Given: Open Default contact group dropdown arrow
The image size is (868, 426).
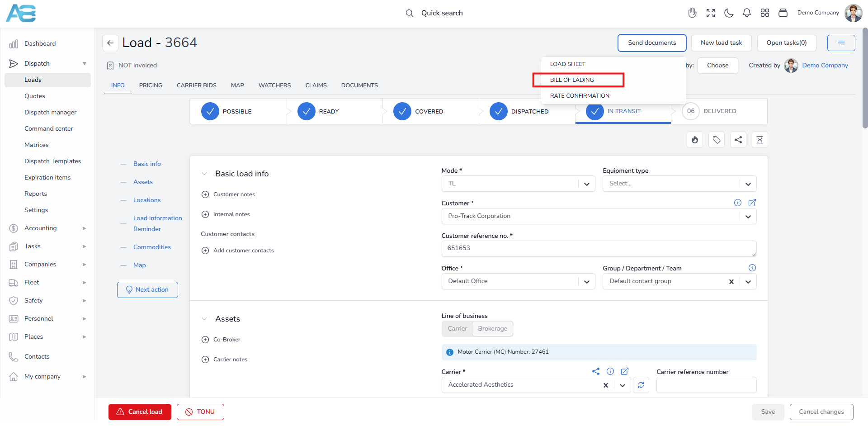Looking at the screenshot, I should click(748, 282).
